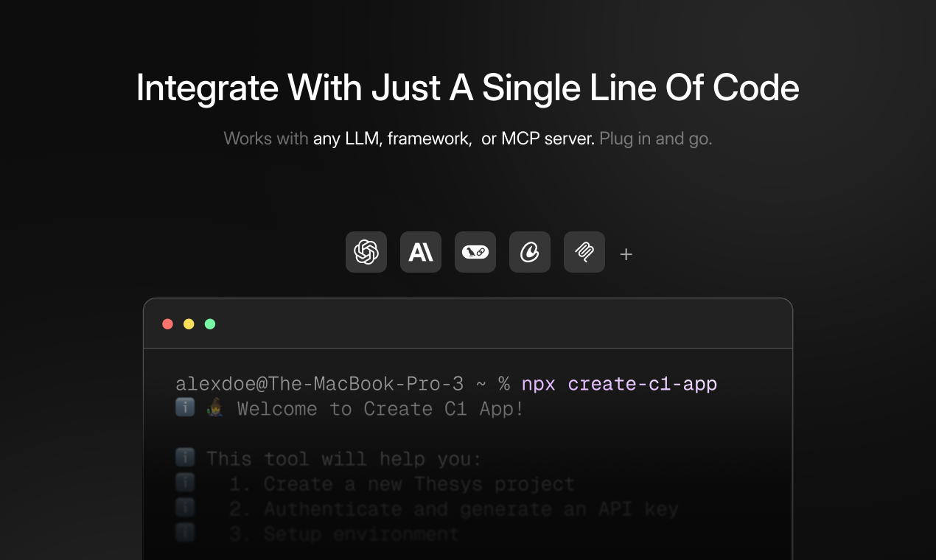Click the info icon next to 'This tool will help you'
The height and width of the screenshot is (560, 936).
click(x=184, y=458)
